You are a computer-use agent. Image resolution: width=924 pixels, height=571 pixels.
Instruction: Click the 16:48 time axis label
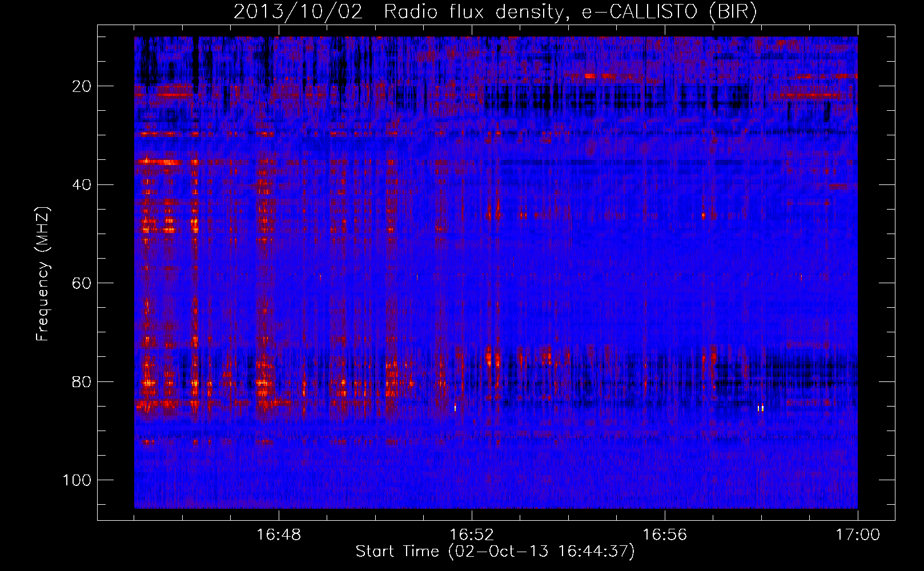(x=279, y=535)
